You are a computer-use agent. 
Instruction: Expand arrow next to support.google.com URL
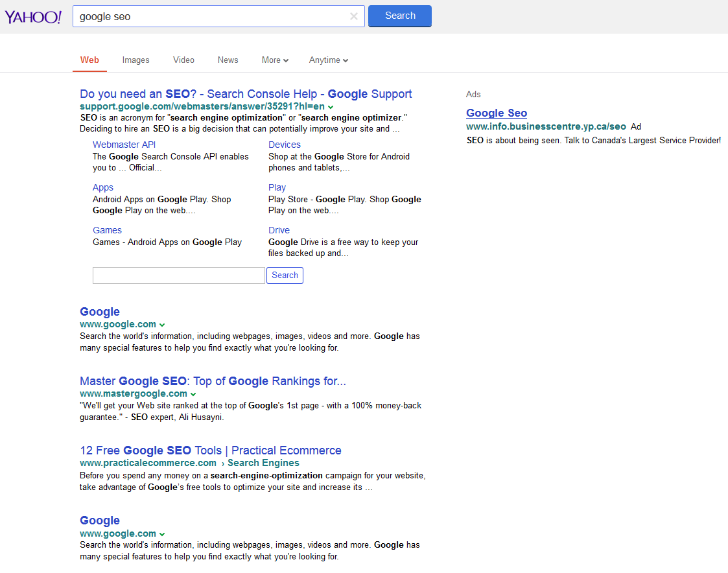(x=331, y=107)
